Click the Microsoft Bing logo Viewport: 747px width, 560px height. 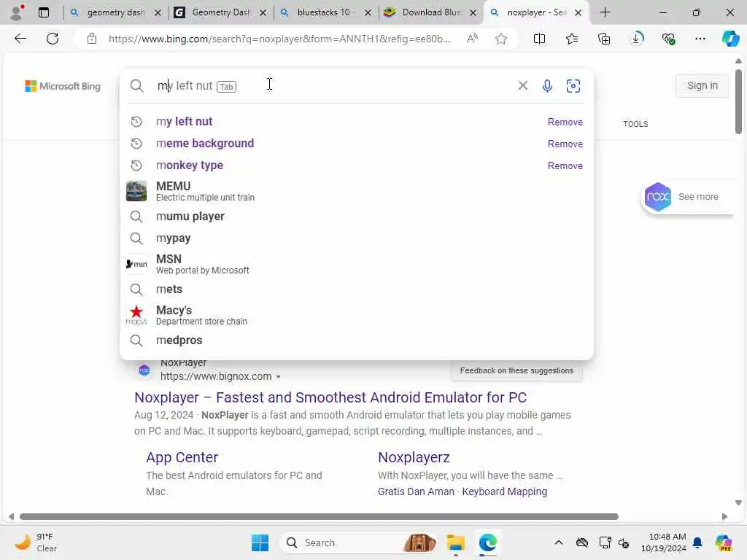(x=63, y=86)
